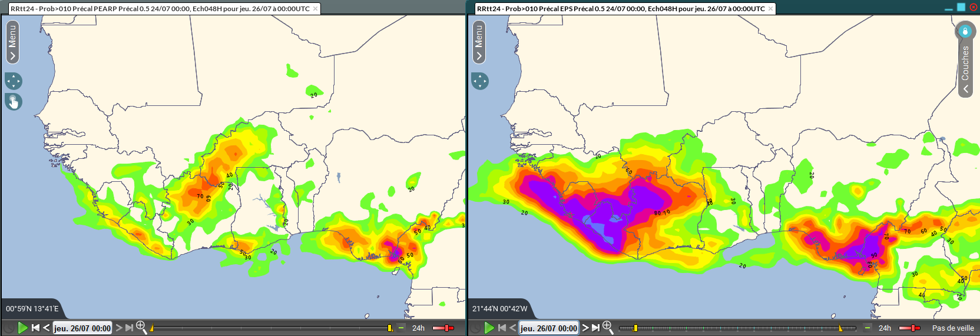Close the EPS Précal tab
The image size is (980, 336).
pyautogui.click(x=770, y=9)
